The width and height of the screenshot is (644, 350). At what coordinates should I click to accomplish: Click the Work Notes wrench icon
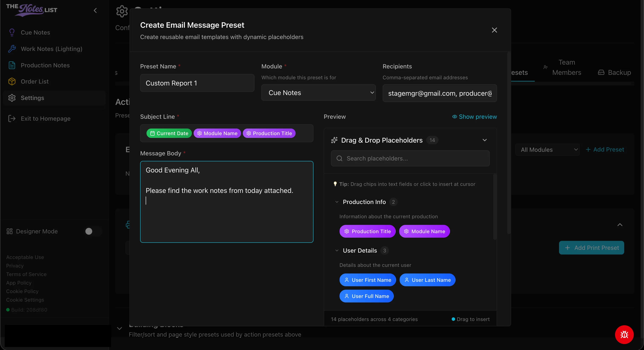click(12, 49)
